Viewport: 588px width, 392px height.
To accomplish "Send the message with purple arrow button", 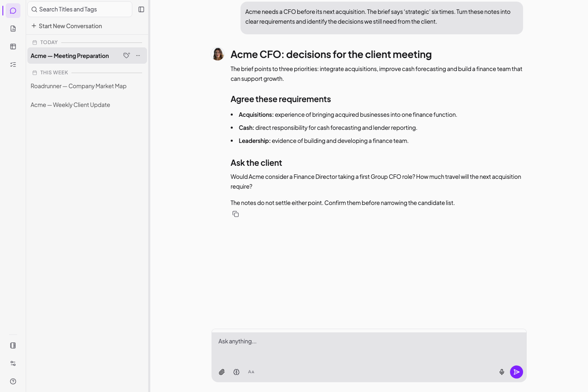I will tap(517, 372).
